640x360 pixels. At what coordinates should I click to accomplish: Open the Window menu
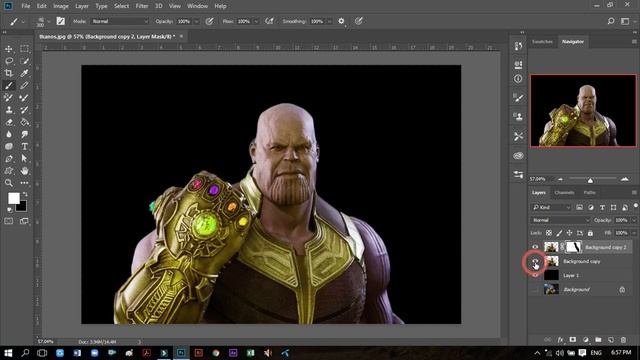[x=197, y=6]
